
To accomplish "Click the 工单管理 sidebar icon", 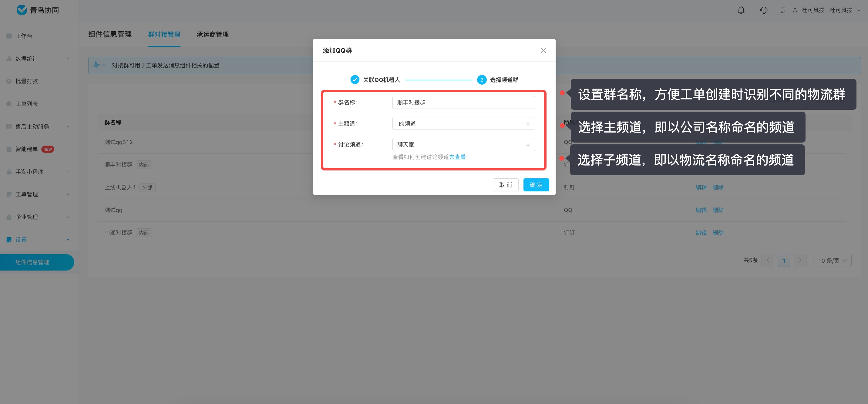I will click(x=9, y=194).
